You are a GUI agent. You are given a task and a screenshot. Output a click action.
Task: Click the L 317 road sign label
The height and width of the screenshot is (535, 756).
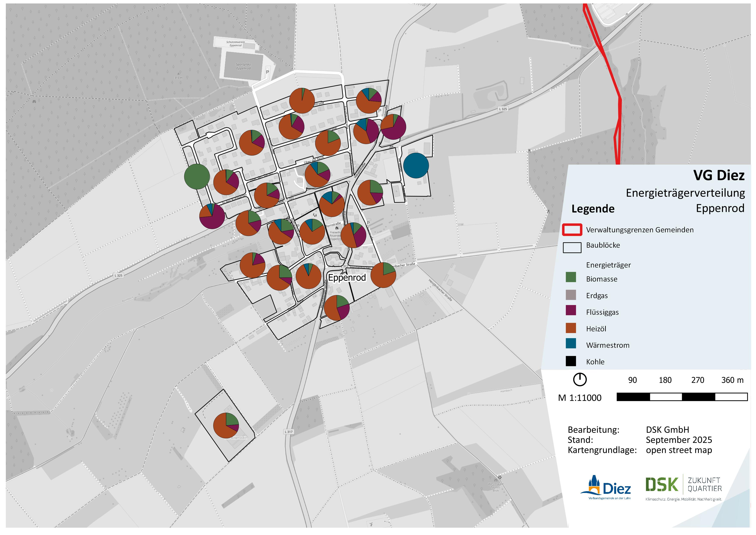click(x=288, y=431)
